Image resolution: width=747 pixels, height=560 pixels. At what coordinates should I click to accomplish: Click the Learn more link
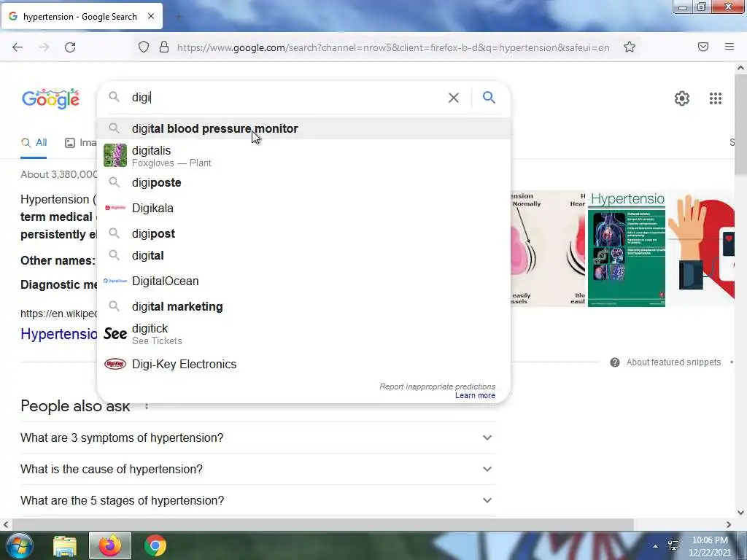[x=475, y=396]
